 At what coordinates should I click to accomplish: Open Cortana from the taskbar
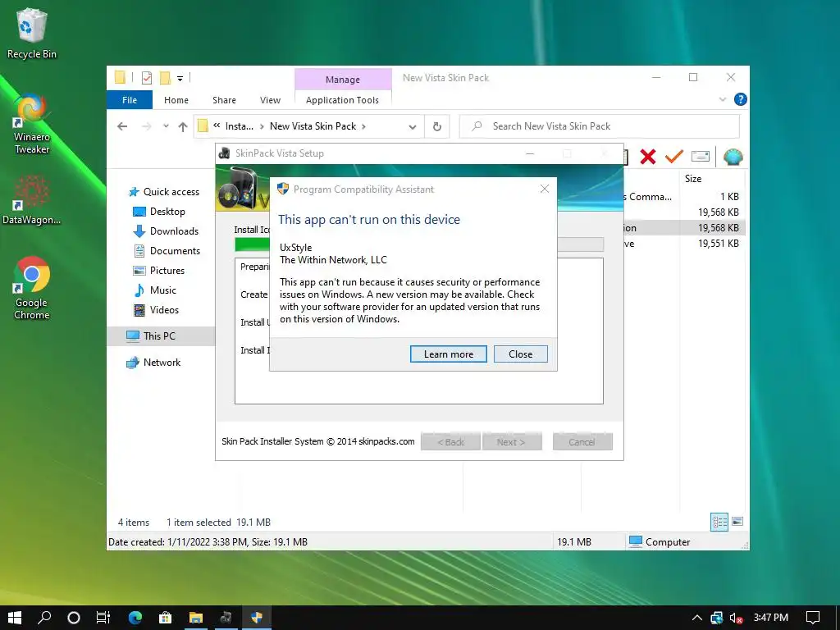point(74,618)
